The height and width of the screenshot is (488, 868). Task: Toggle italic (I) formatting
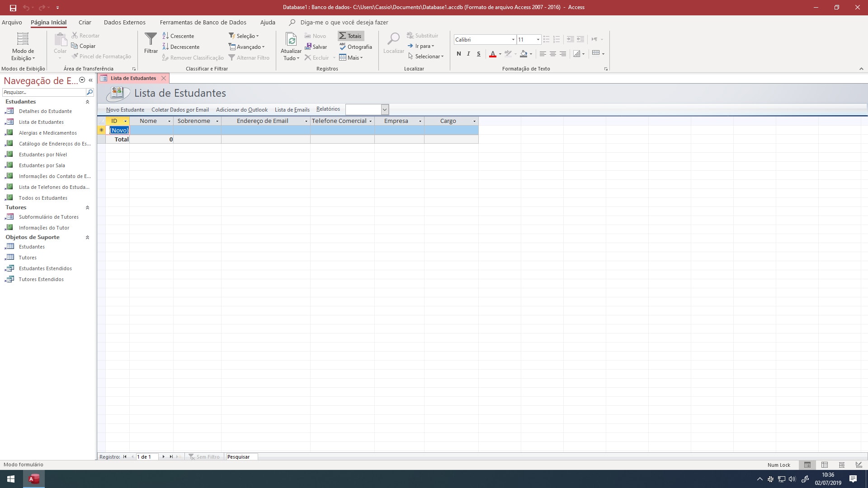click(468, 54)
